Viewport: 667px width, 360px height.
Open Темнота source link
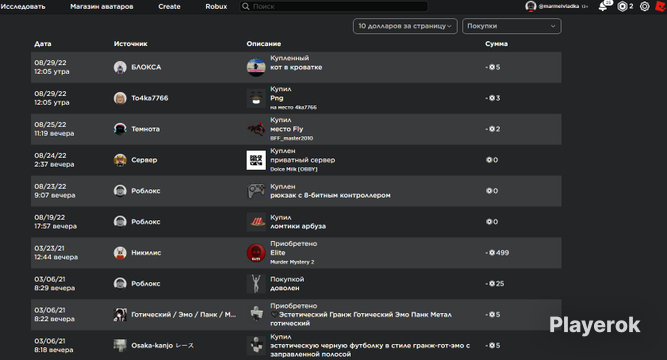(145, 129)
